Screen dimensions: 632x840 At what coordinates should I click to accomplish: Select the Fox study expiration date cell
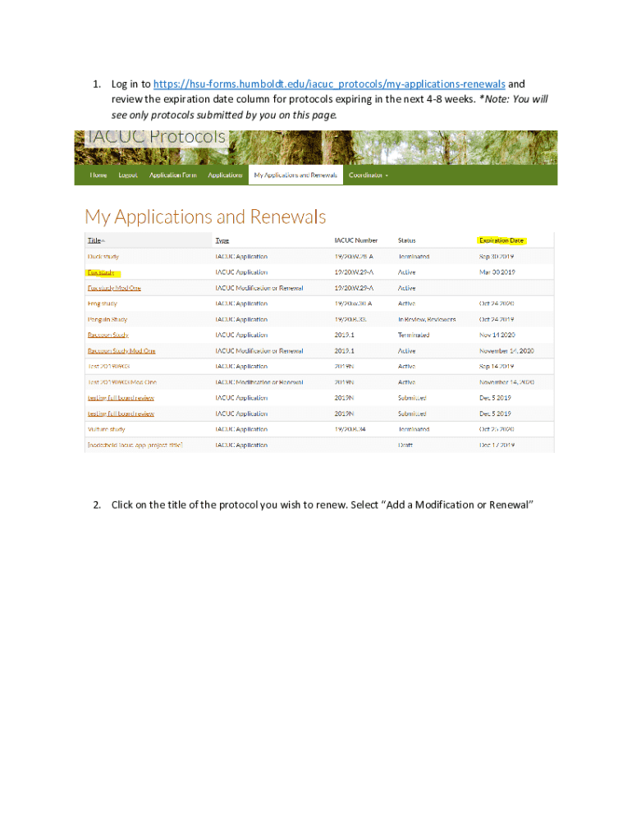tap(497, 272)
